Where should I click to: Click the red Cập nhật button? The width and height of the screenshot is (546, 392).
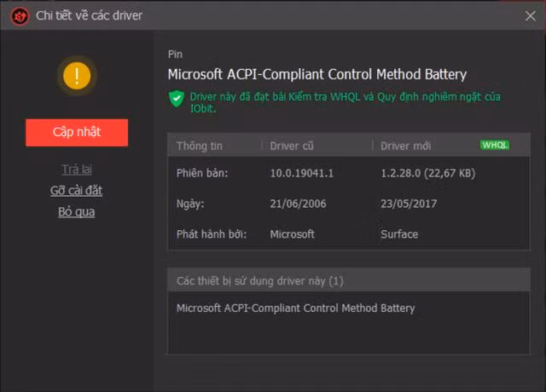point(77,133)
